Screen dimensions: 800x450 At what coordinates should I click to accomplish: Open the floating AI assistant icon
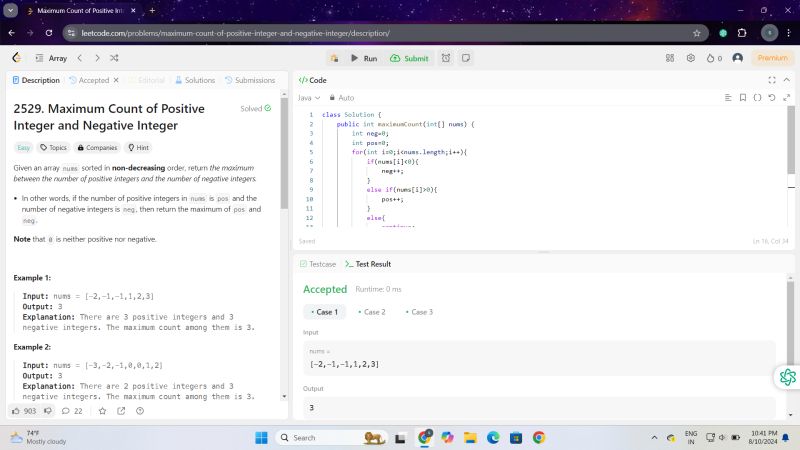[787, 377]
